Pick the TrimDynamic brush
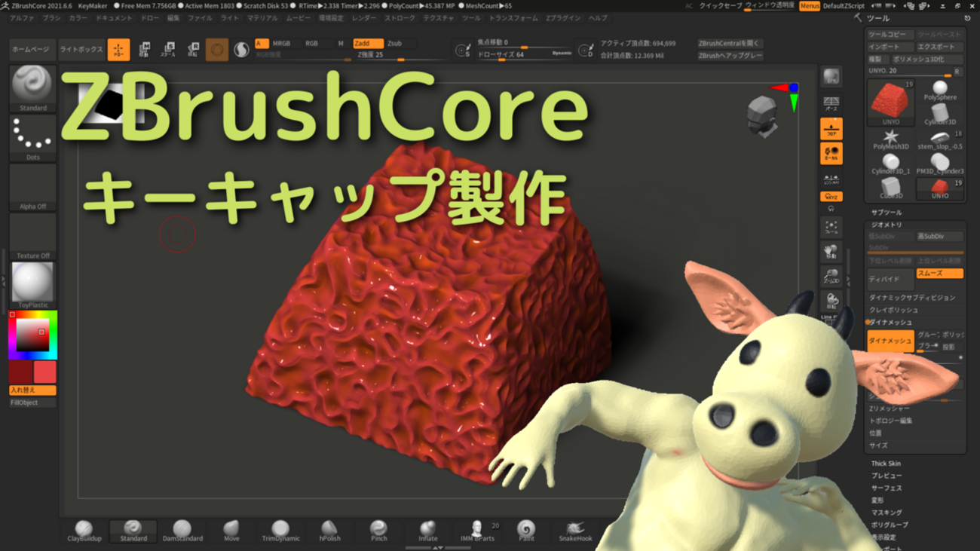Viewport: 980px width, 551px height. (280, 531)
